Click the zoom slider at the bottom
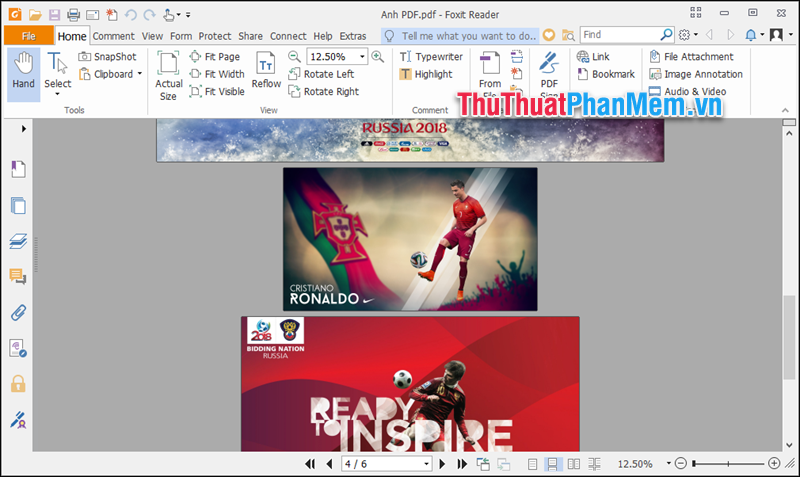The width and height of the screenshot is (800, 477). [728, 464]
